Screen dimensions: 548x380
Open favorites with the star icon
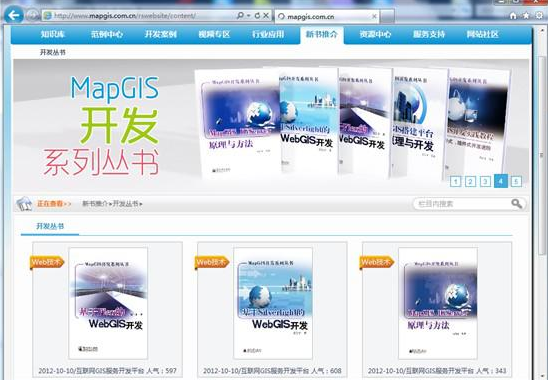(x=526, y=15)
